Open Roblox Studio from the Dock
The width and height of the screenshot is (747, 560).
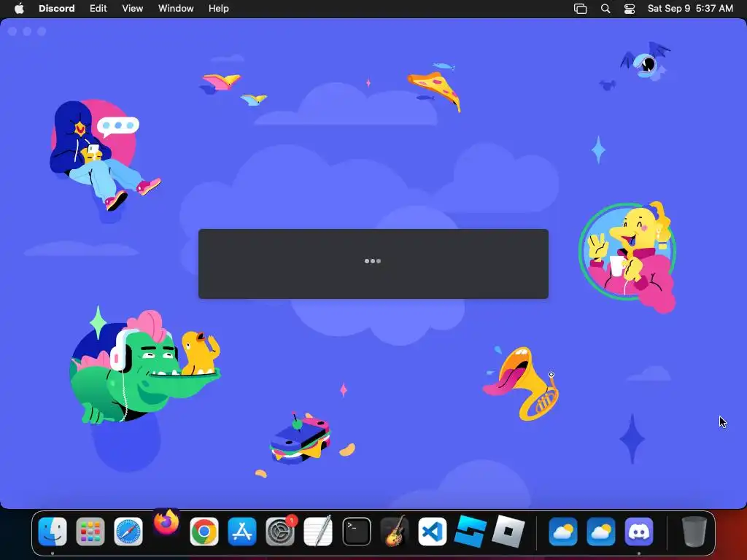[471, 532]
